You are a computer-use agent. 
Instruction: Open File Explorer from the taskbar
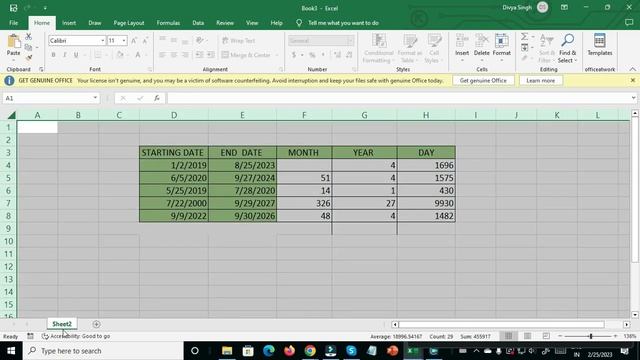point(227,351)
